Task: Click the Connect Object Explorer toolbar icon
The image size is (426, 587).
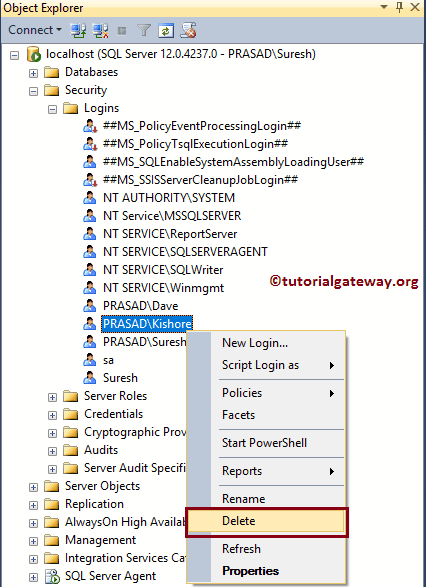Action: pyautogui.click(x=78, y=30)
